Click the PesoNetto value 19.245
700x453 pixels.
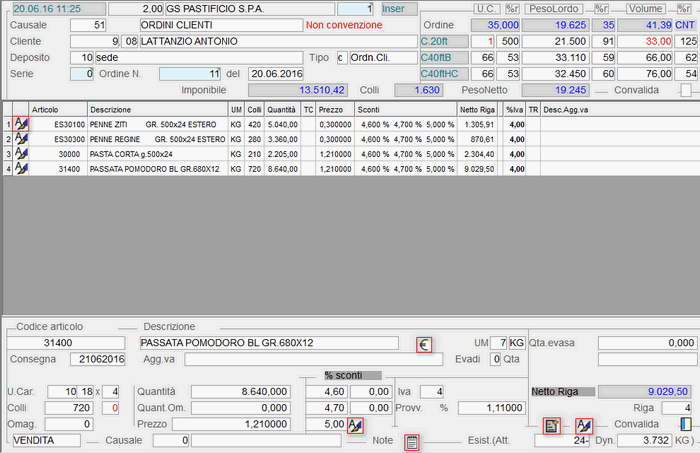[555, 90]
